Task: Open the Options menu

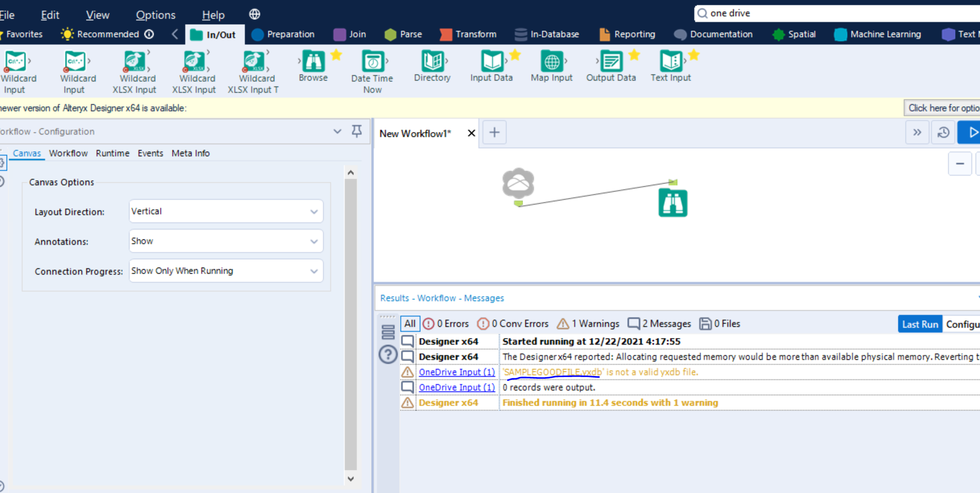Action: click(156, 15)
